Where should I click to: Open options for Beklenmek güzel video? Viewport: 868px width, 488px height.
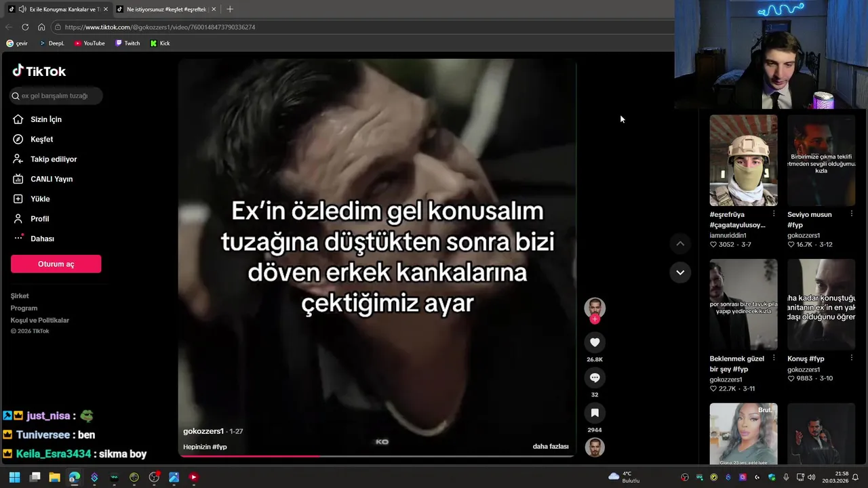point(774,359)
